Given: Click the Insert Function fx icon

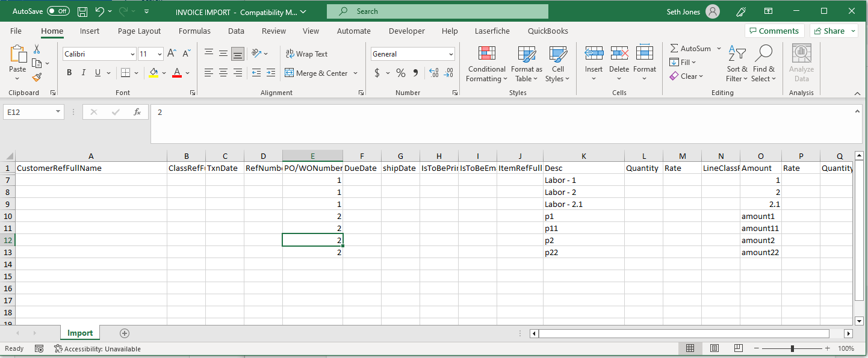Looking at the screenshot, I should [137, 112].
